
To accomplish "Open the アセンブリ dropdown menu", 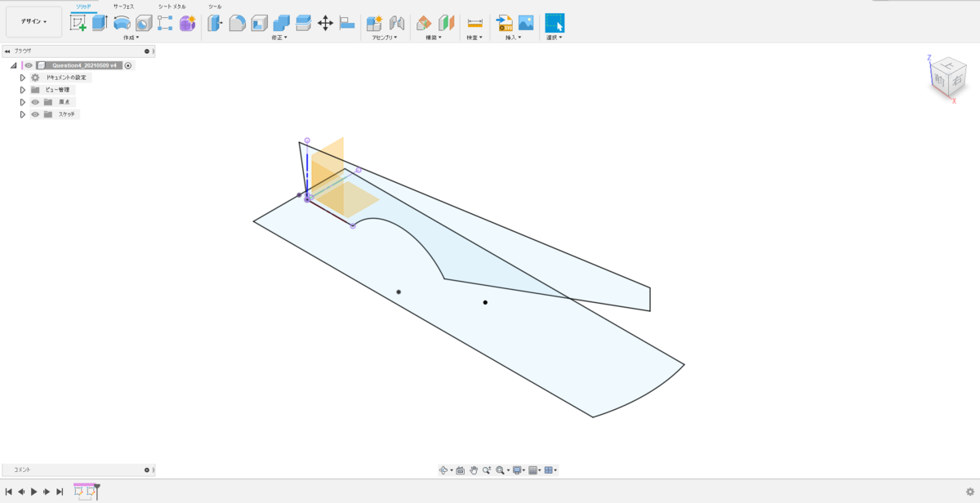I will point(385,38).
